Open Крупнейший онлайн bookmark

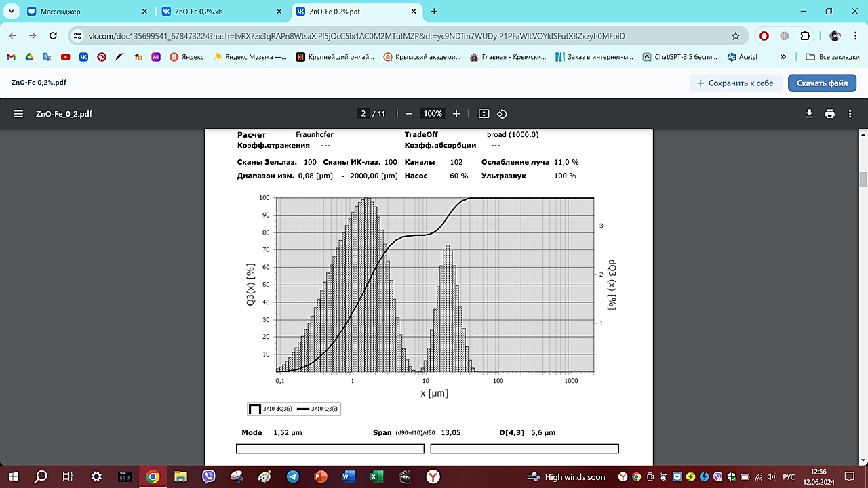coord(336,57)
